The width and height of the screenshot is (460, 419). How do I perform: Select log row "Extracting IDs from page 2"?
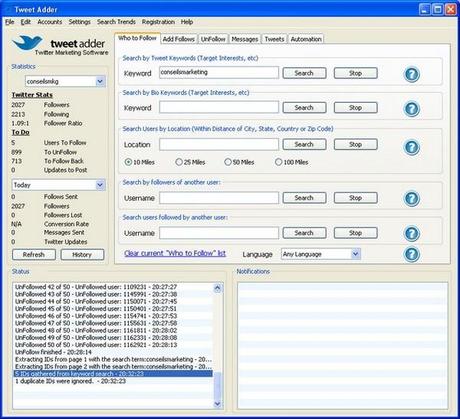coord(113,366)
